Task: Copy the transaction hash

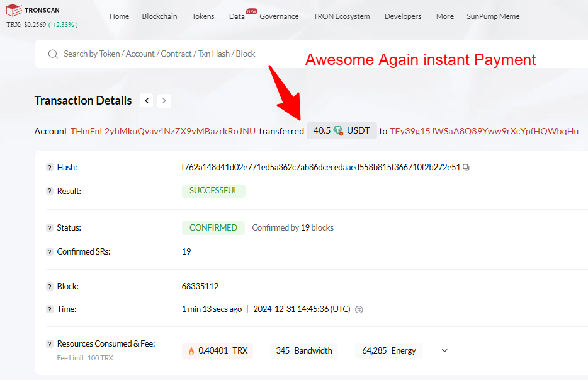Action: pyautogui.click(x=466, y=168)
